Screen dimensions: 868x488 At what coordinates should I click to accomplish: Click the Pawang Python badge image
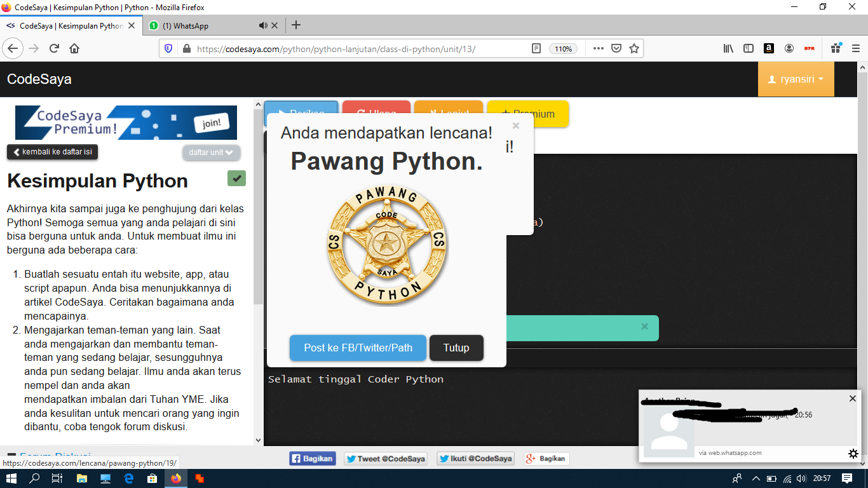point(386,246)
